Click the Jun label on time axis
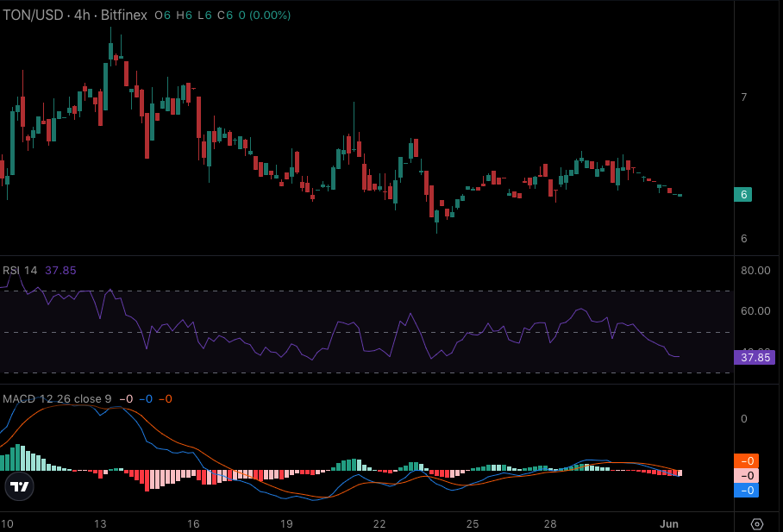The height and width of the screenshot is (532, 783). (x=670, y=523)
